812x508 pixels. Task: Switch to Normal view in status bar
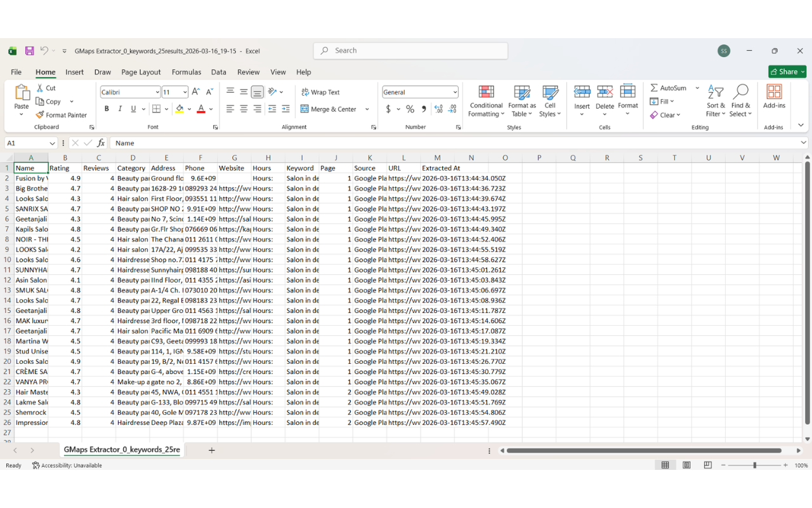[665, 465]
